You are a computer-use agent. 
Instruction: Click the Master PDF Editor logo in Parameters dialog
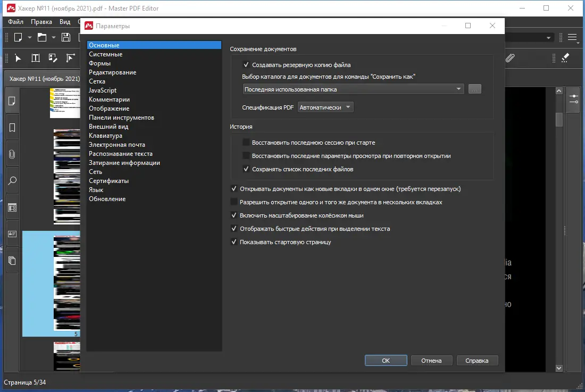point(89,26)
